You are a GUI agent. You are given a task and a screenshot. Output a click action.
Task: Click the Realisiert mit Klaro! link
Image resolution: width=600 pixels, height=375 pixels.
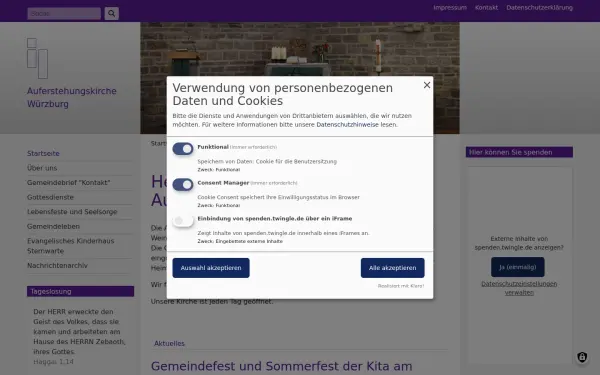(401, 286)
